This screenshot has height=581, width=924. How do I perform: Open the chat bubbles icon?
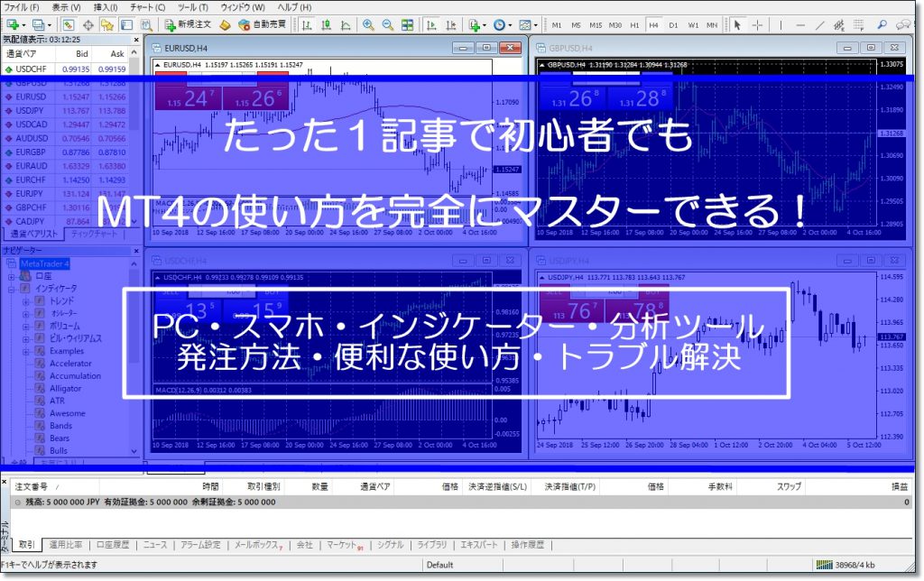tap(902, 25)
